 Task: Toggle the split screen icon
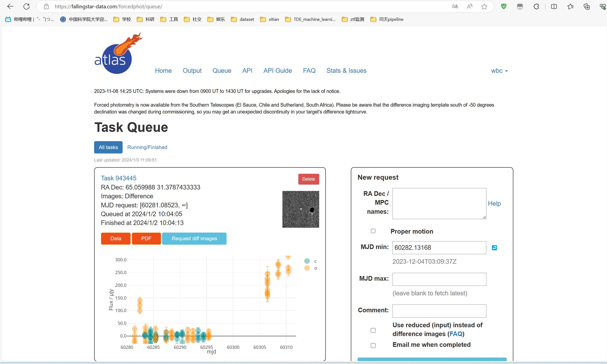(554, 7)
